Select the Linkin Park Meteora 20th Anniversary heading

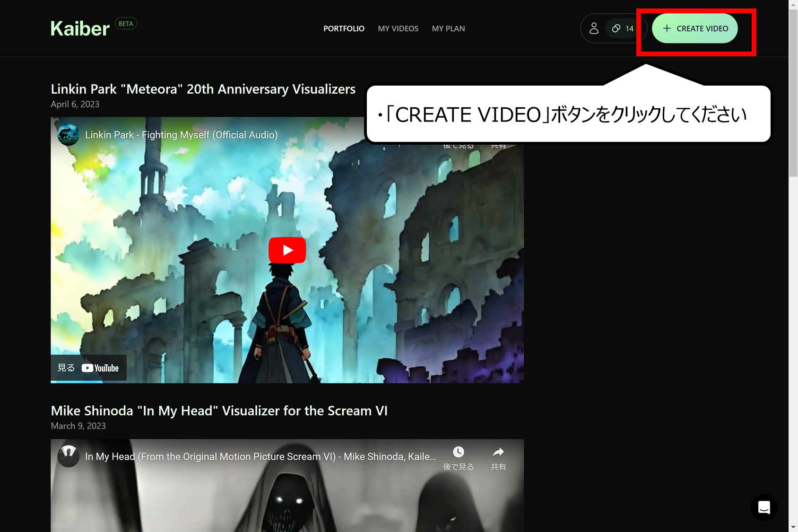[203, 89]
